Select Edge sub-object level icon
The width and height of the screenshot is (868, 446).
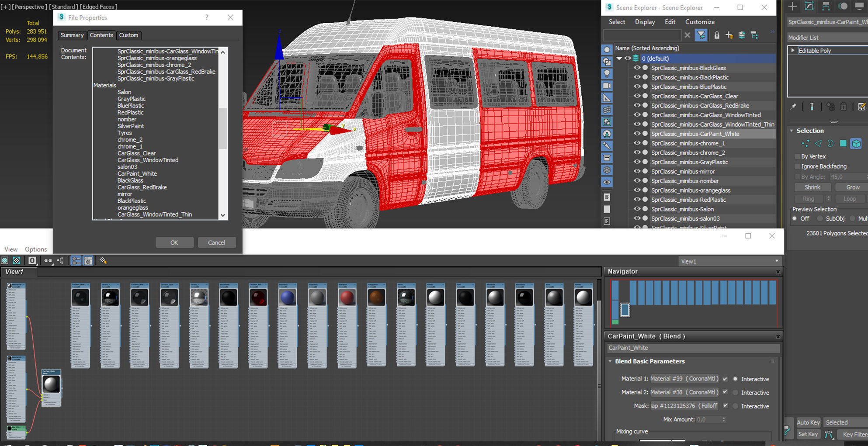point(818,143)
